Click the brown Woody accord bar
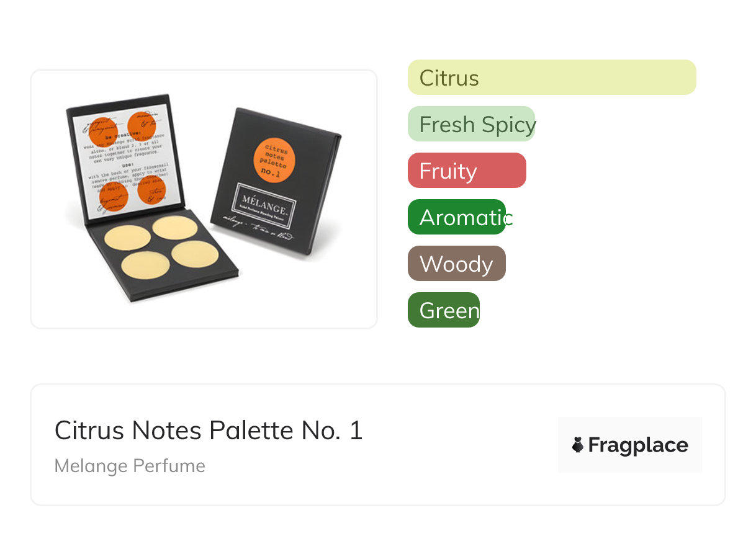The image size is (756, 536). 457,264
